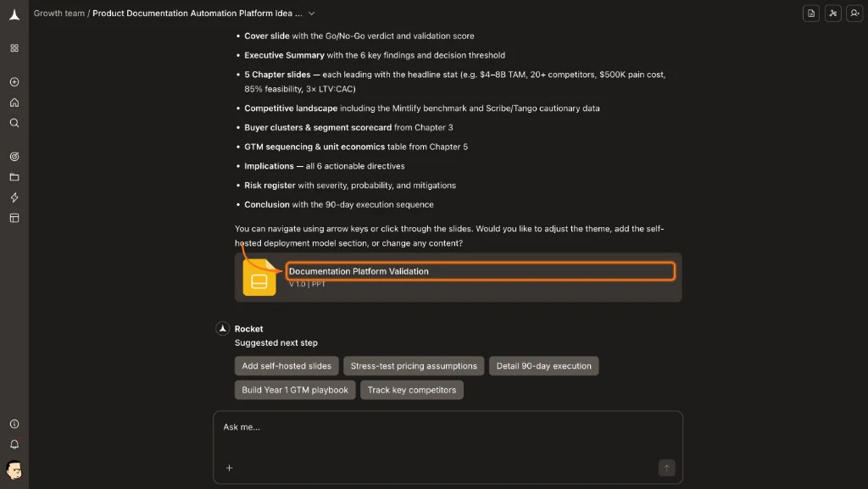Open notifications via the bell icon

pos(14,444)
